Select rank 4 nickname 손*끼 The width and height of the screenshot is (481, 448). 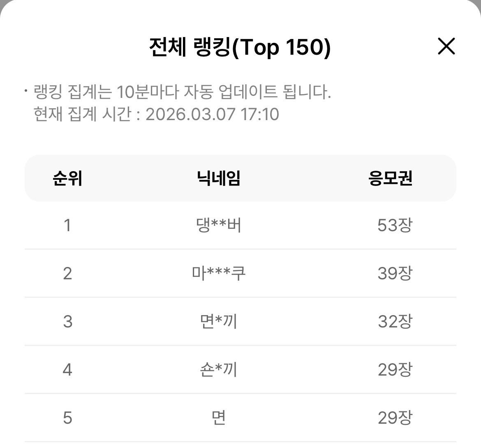(x=218, y=370)
